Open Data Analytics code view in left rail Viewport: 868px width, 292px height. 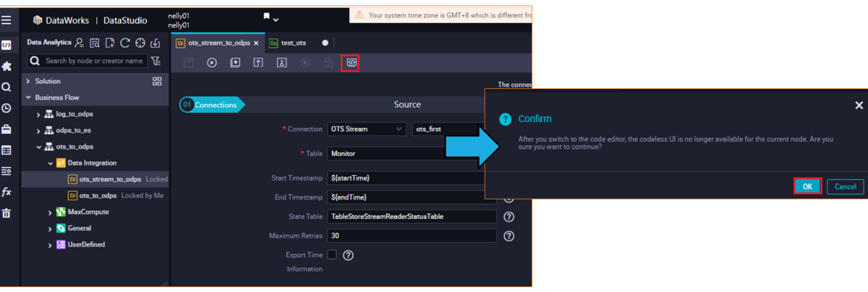[x=7, y=45]
